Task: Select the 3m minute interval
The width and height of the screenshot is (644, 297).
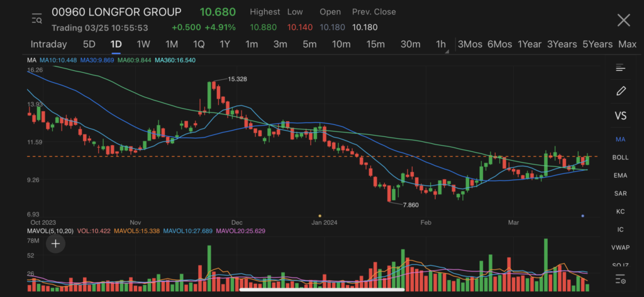Action: point(280,44)
